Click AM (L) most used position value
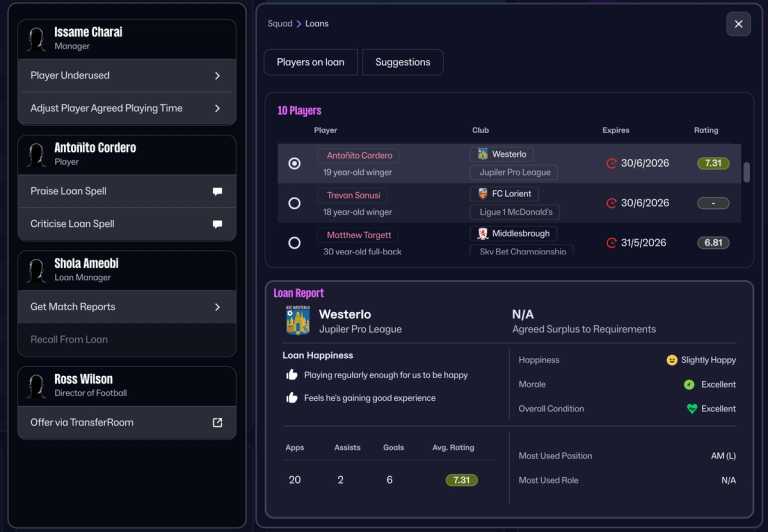 pyautogui.click(x=723, y=456)
